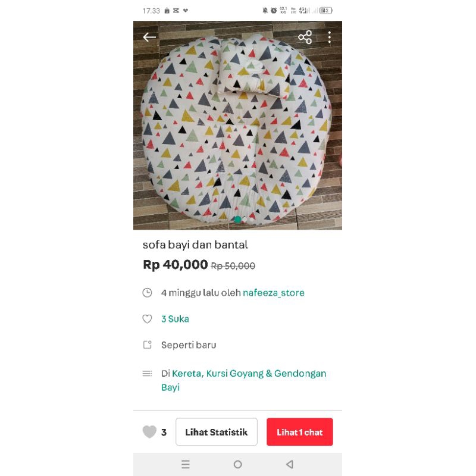Select the green image pager dot

[x=237, y=219]
